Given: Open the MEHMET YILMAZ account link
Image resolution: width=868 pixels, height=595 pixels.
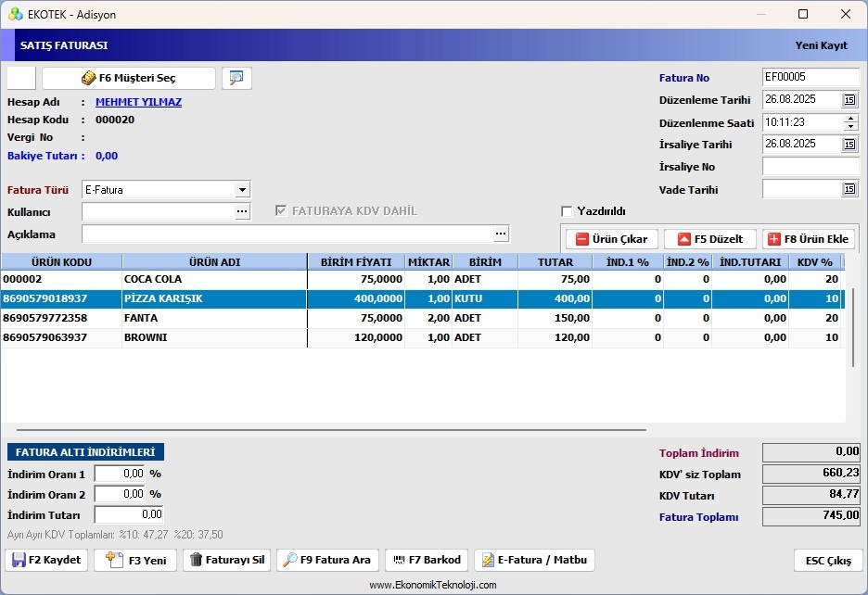Looking at the screenshot, I should (138, 102).
